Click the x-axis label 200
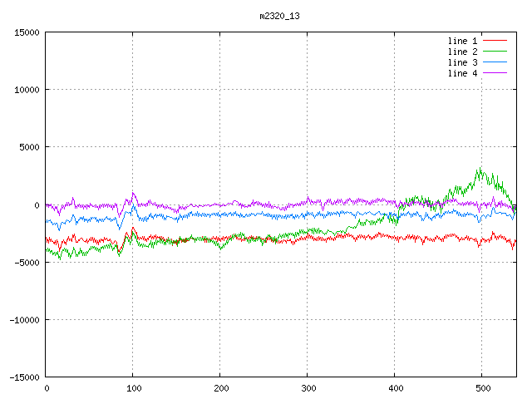Image resolution: width=532 pixels, height=399 pixels. pyautogui.click(x=221, y=388)
